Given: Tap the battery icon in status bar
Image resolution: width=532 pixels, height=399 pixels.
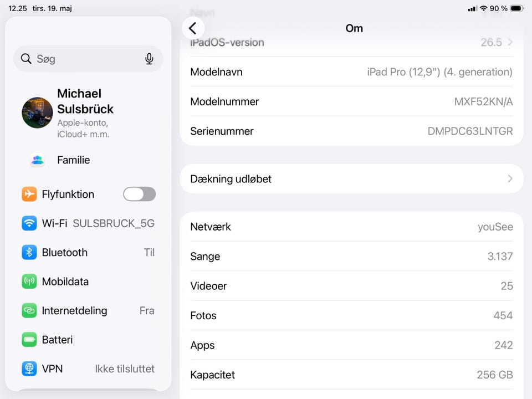Looking at the screenshot, I should pyautogui.click(x=517, y=8).
